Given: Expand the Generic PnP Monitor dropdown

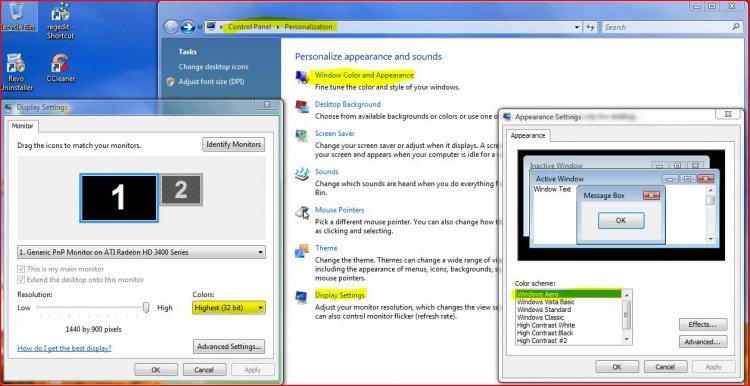Looking at the screenshot, I should 141,252.
